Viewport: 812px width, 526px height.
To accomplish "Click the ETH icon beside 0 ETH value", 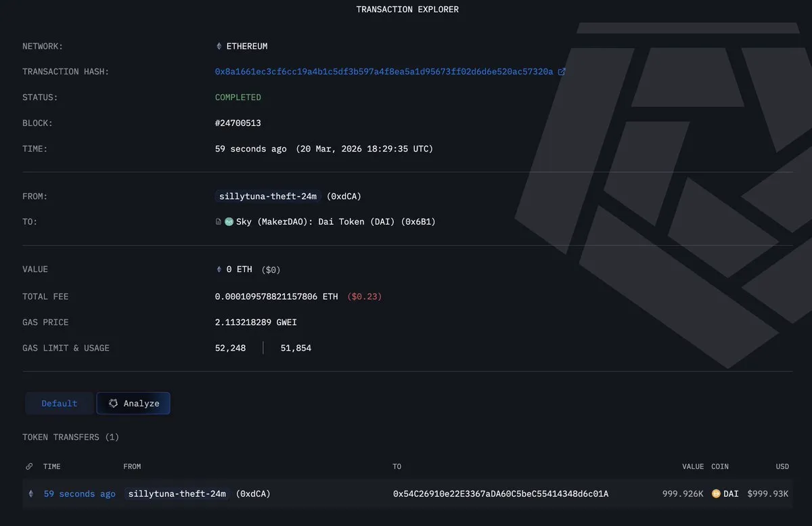I will point(219,269).
